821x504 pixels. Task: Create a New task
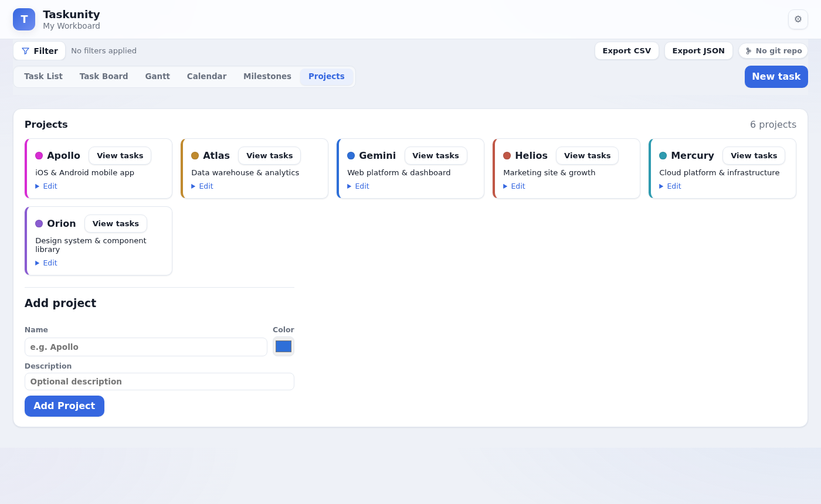click(776, 77)
